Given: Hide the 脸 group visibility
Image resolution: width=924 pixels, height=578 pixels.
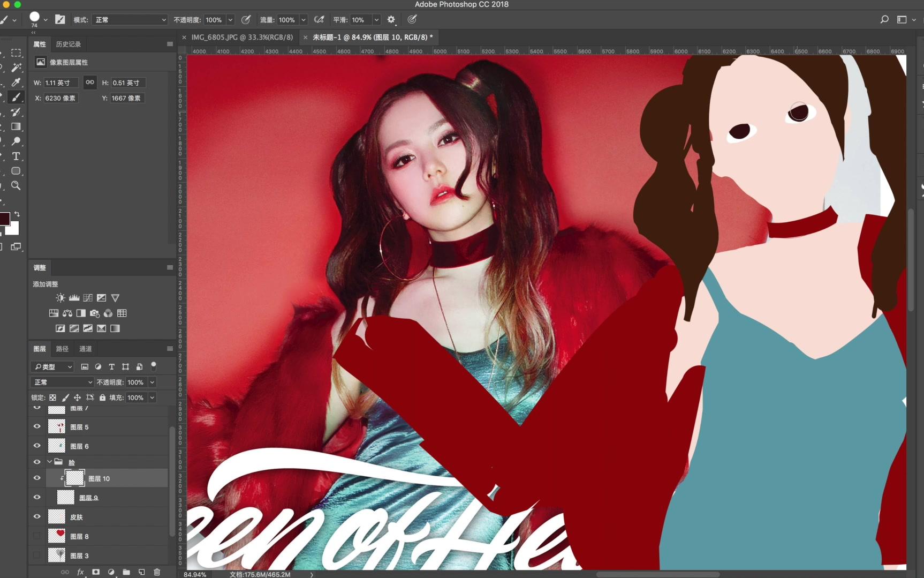Looking at the screenshot, I should click(x=37, y=462).
